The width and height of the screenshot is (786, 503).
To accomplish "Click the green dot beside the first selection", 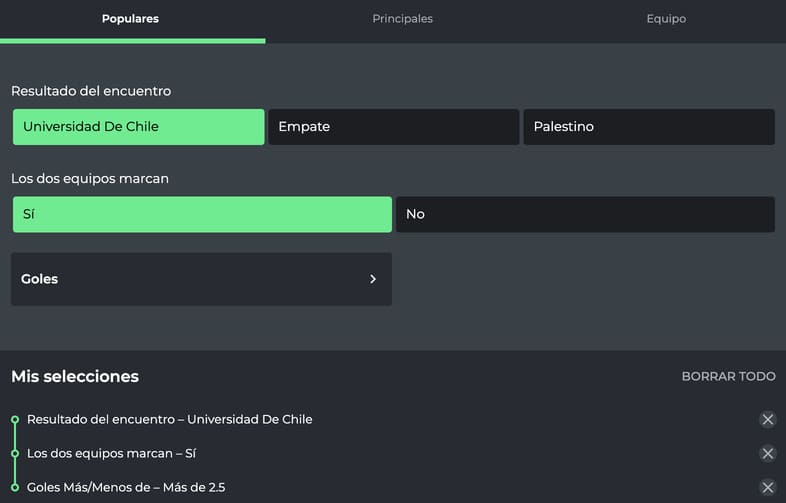I will pyautogui.click(x=15, y=420).
